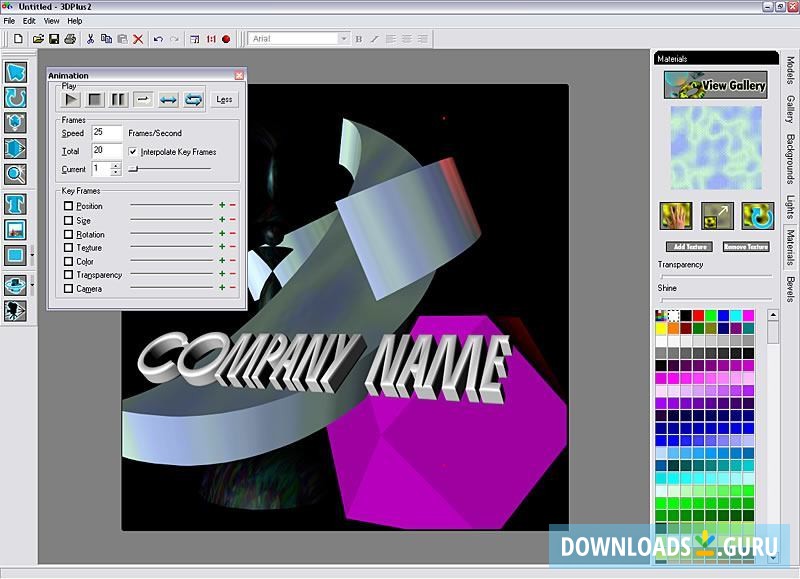Expand the shape tool's flyout arrow
This screenshot has width=800, height=579.
pos(32,256)
